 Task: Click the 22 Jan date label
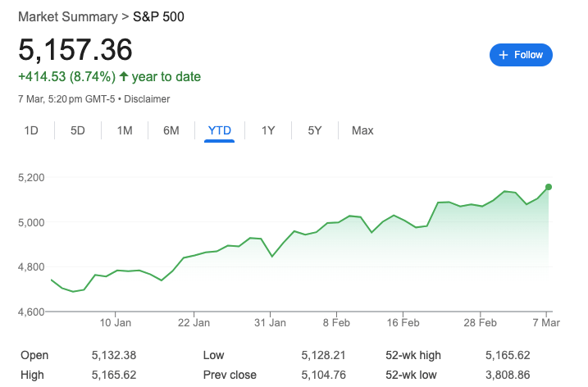click(x=194, y=322)
